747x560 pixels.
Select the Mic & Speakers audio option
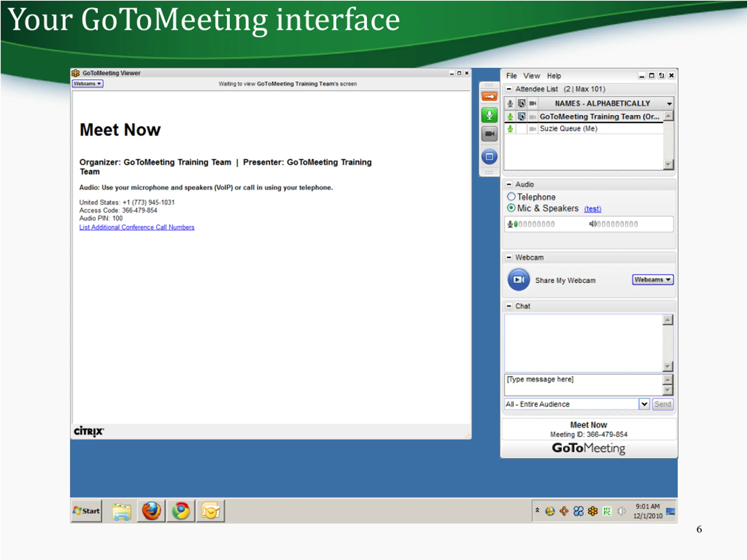pos(511,208)
